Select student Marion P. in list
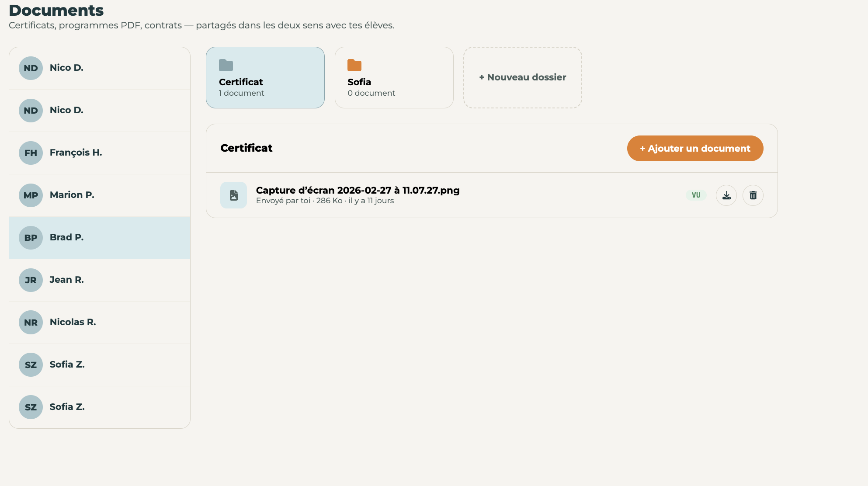Image resolution: width=868 pixels, height=486 pixels. click(100, 195)
